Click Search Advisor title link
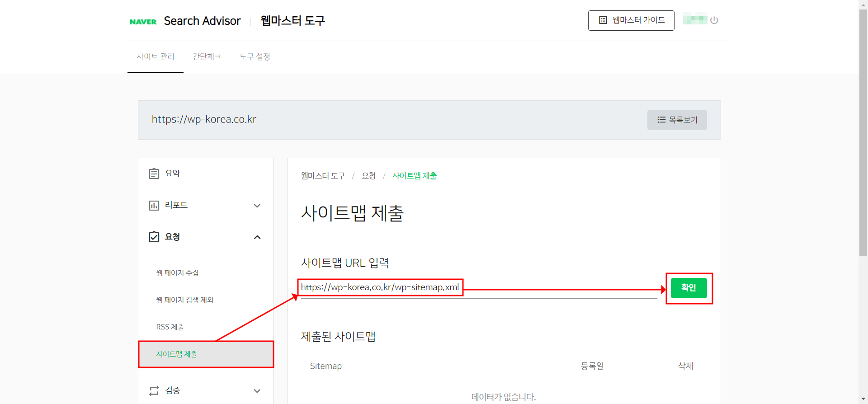The image size is (868, 404). 202,21
